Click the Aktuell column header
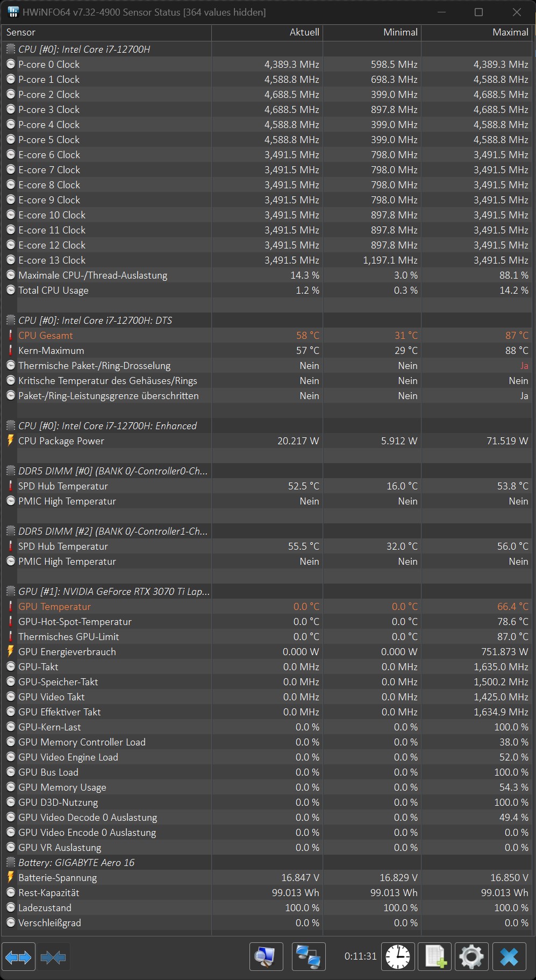The height and width of the screenshot is (980, 536). tap(267, 32)
